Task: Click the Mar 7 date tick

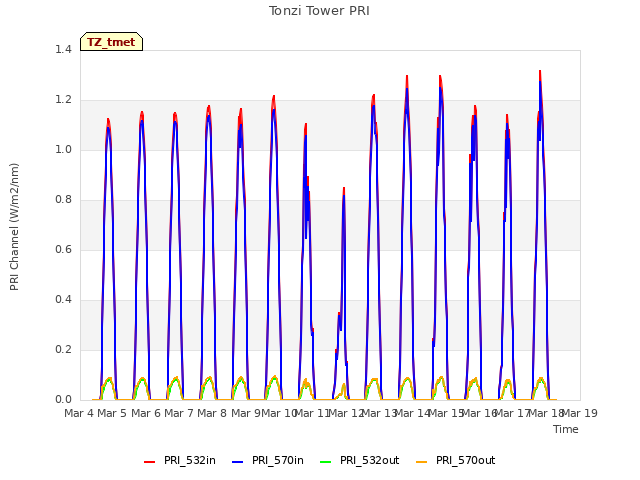Action: point(179,413)
